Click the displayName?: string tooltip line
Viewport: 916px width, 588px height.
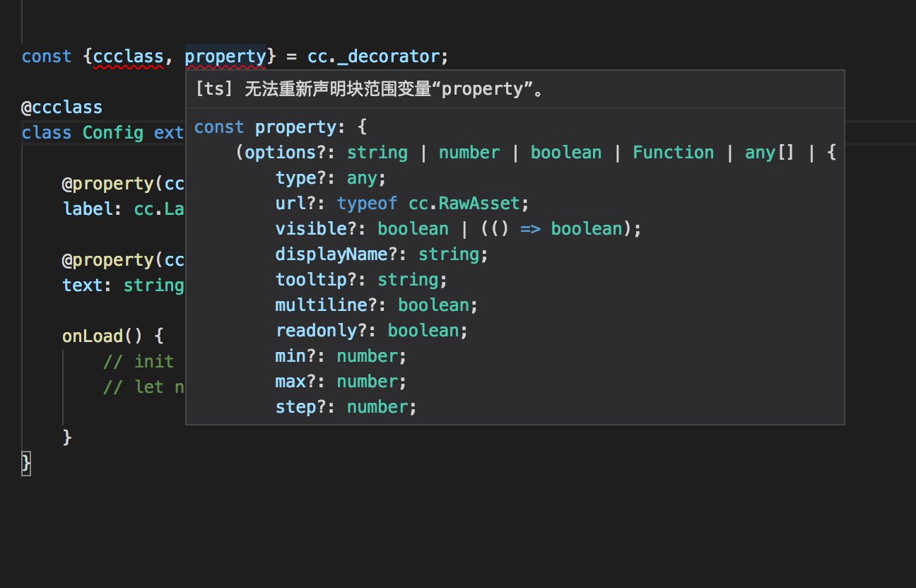[x=382, y=254]
